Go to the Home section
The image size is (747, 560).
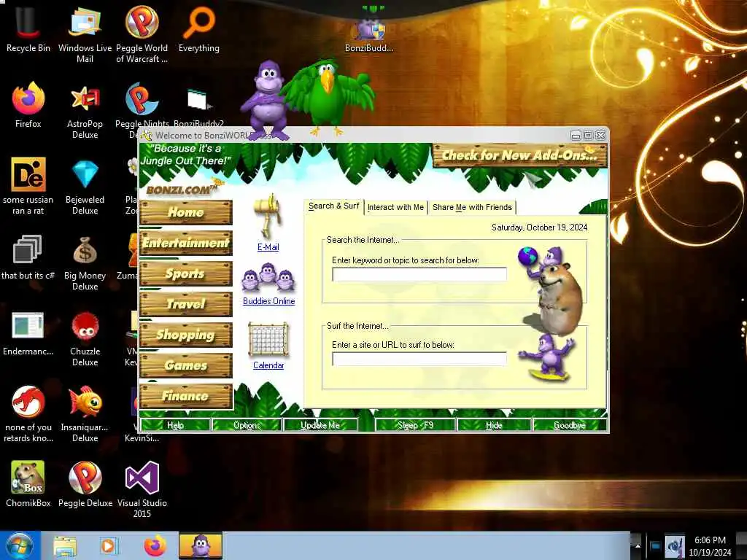[186, 212]
